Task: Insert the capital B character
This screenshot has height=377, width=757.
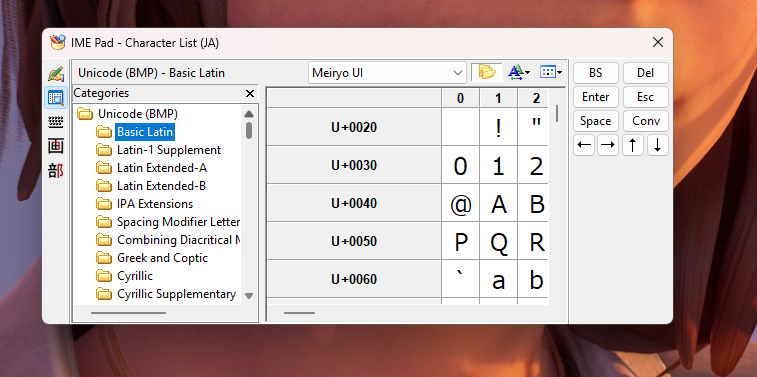Action: (x=533, y=203)
